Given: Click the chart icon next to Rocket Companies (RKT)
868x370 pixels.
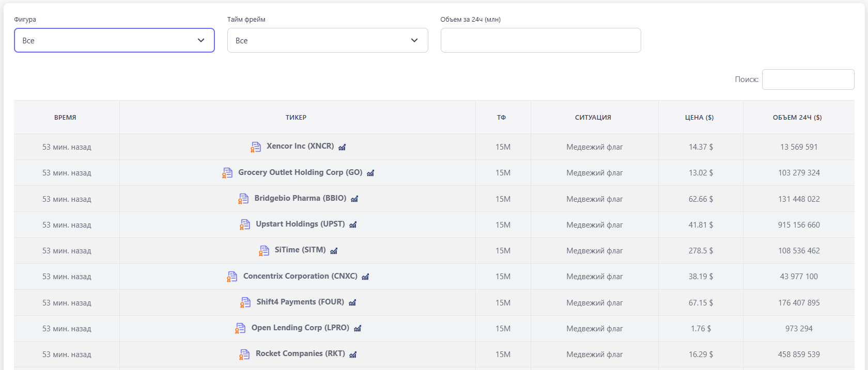Looking at the screenshot, I should [353, 355].
